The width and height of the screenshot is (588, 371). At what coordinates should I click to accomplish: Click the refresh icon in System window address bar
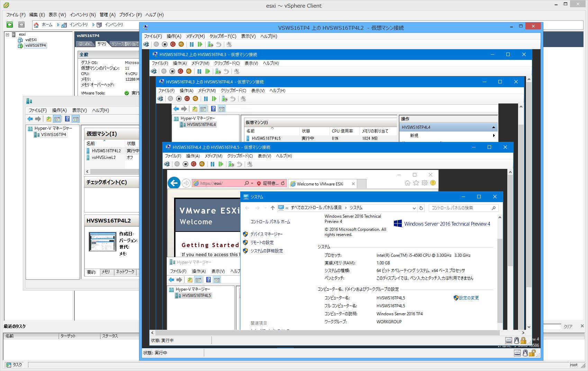(x=421, y=208)
